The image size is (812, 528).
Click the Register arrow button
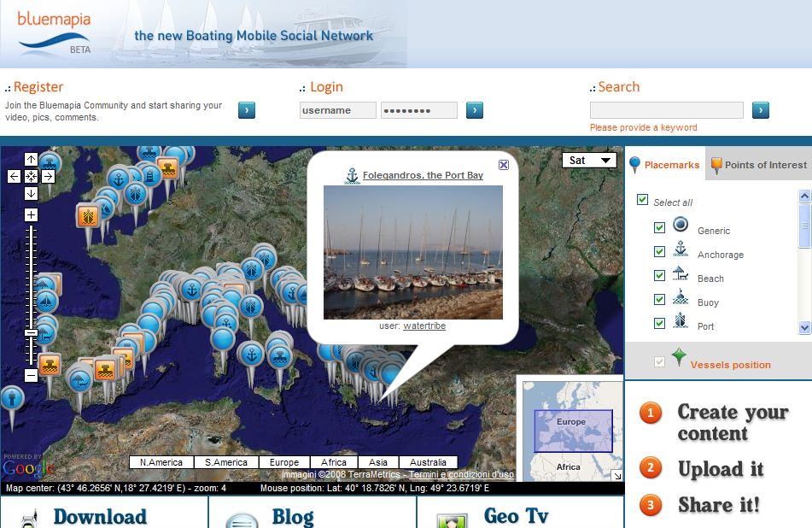[247, 110]
